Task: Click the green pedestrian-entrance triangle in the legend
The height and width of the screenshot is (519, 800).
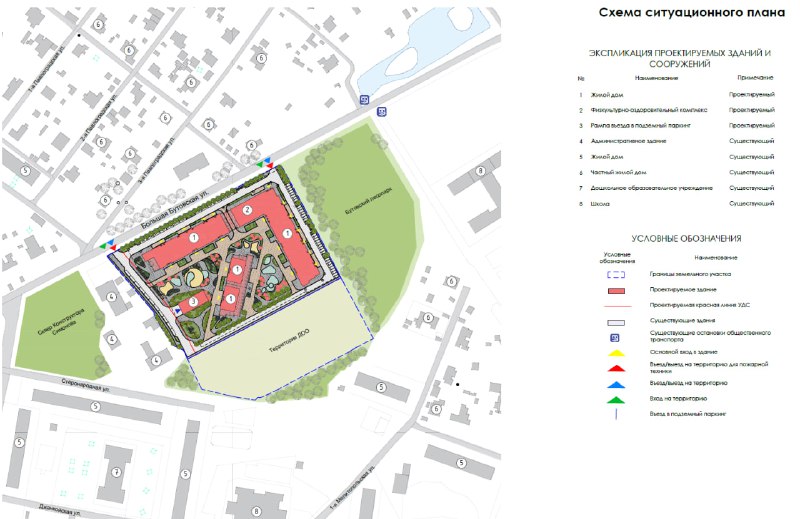Action: click(616, 400)
